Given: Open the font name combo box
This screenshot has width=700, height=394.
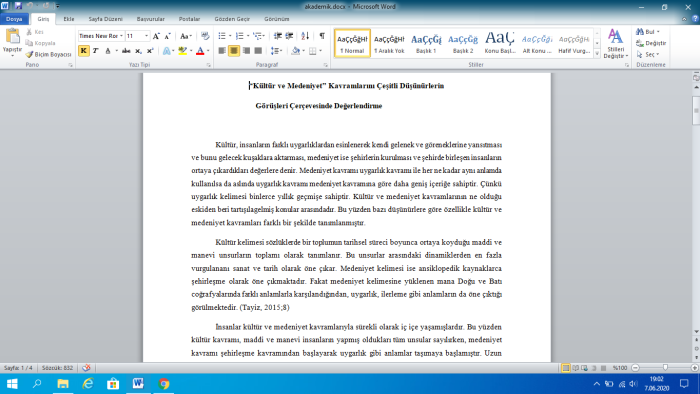Looking at the screenshot, I should pyautogui.click(x=101, y=36).
